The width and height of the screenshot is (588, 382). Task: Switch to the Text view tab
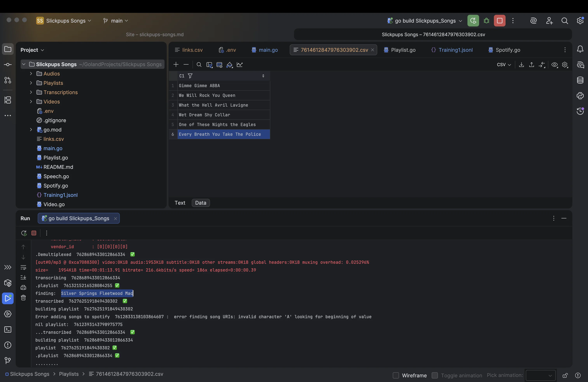180,203
